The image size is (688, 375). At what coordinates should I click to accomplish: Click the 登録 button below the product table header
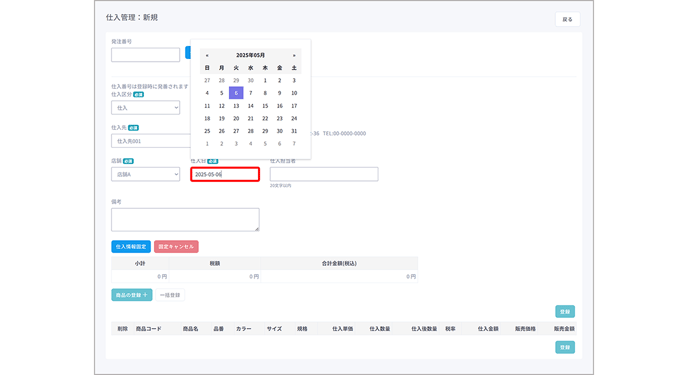pos(565,347)
